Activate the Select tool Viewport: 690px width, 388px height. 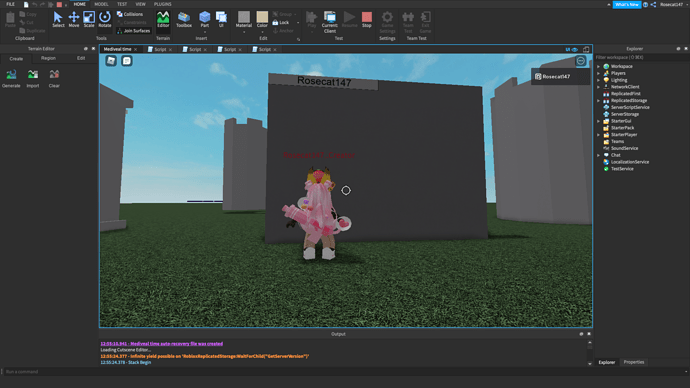[58, 19]
